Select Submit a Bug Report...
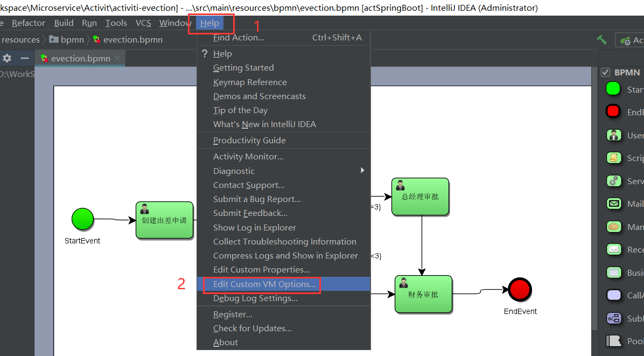This screenshot has height=356, width=644. coord(283,199)
